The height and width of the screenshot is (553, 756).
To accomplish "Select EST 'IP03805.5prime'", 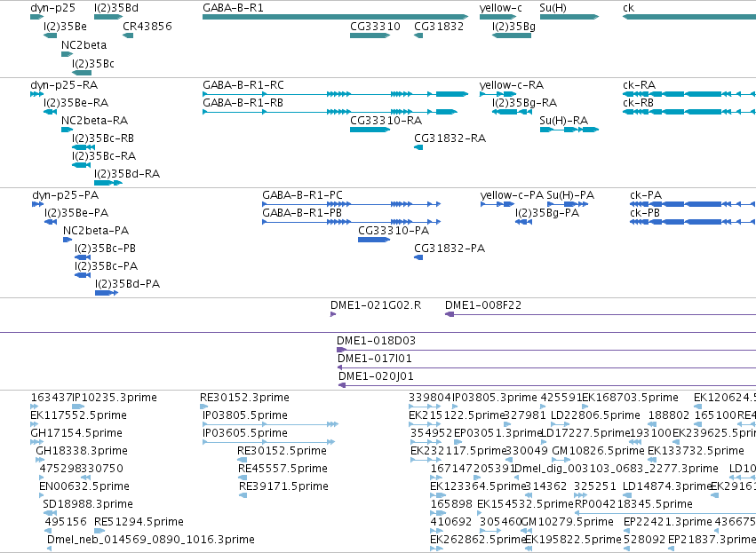I will 245,415.
